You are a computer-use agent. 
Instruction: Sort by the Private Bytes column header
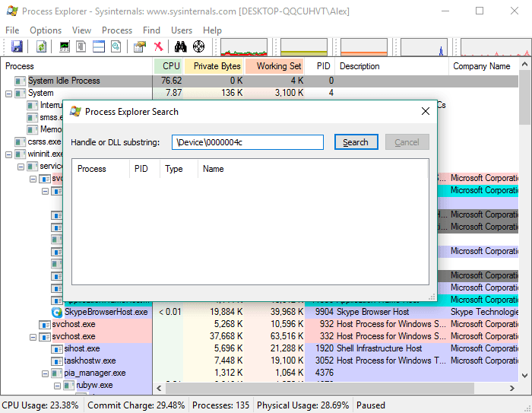click(213, 66)
